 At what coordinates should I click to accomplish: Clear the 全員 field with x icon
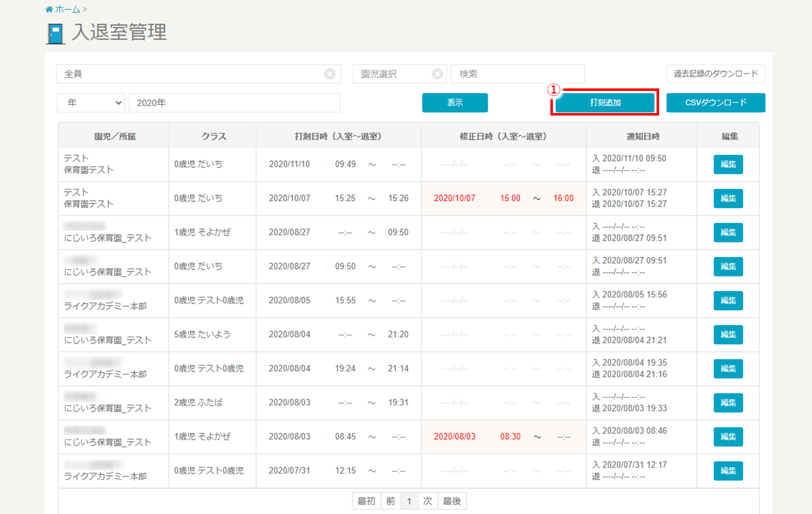(329, 74)
